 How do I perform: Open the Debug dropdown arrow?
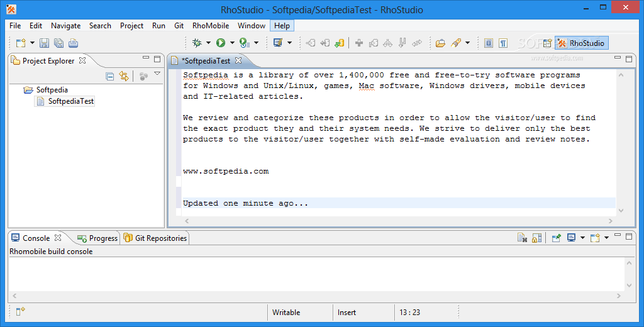pyautogui.click(x=208, y=43)
